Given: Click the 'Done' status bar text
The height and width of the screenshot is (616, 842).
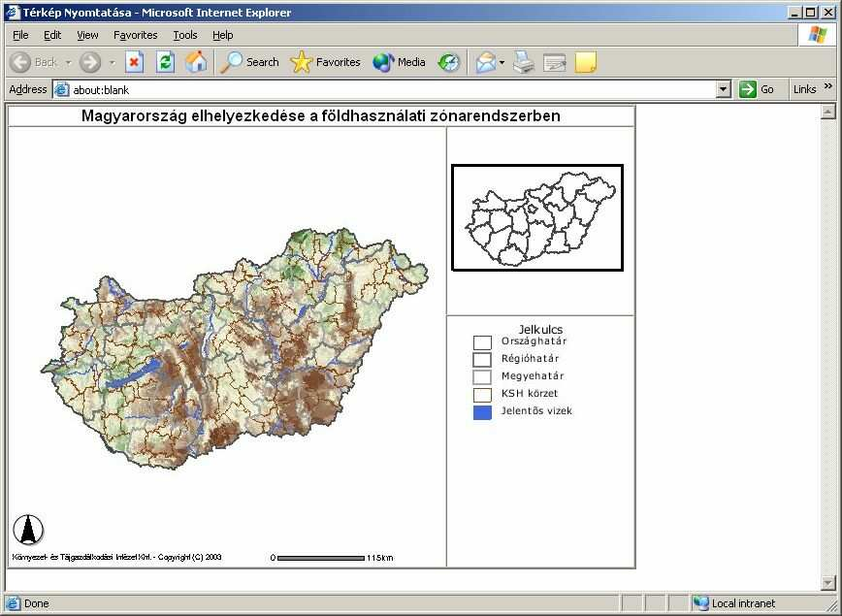Looking at the screenshot, I should pyautogui.click(x=37, y=603).
